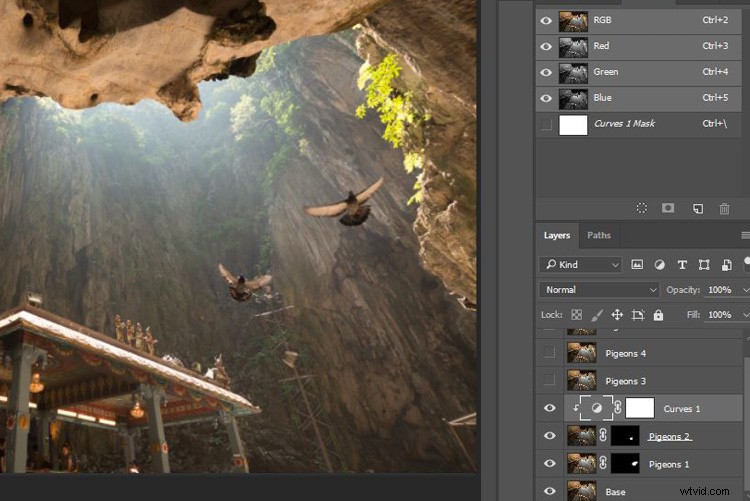Open the Normal blend mode dropdown
Viewport: 750px width, 501px height.
click(599, 289)
